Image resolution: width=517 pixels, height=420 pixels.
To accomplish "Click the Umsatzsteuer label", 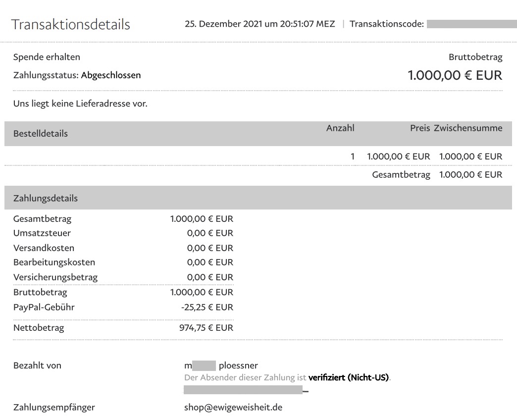I will click(x=42, y=233).
